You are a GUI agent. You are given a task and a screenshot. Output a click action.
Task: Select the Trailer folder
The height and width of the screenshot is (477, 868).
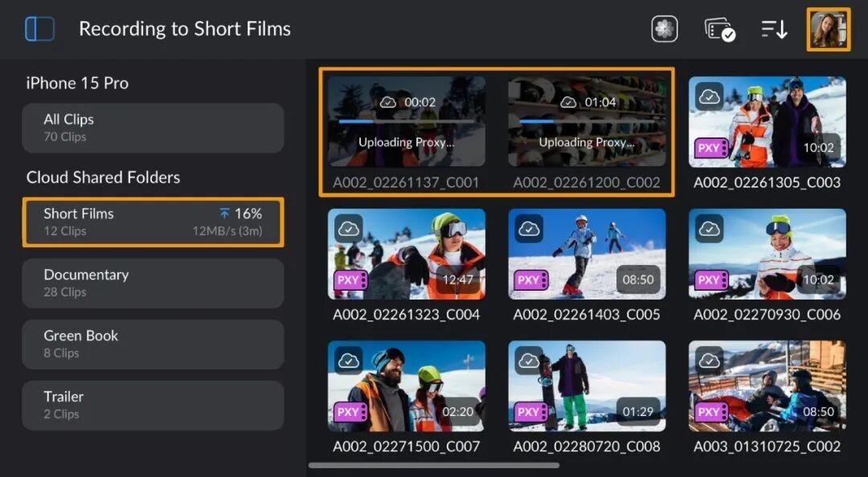pyautogui.click(x=153, y=405)
